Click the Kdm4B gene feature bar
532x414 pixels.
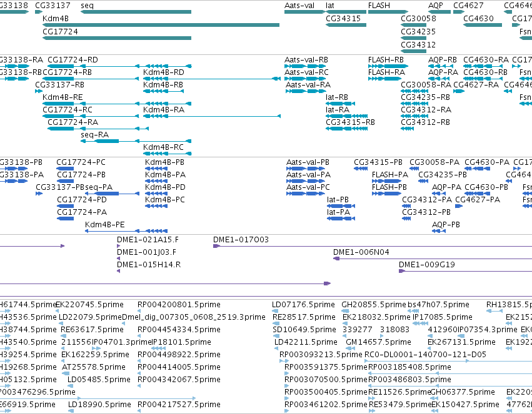161,25
